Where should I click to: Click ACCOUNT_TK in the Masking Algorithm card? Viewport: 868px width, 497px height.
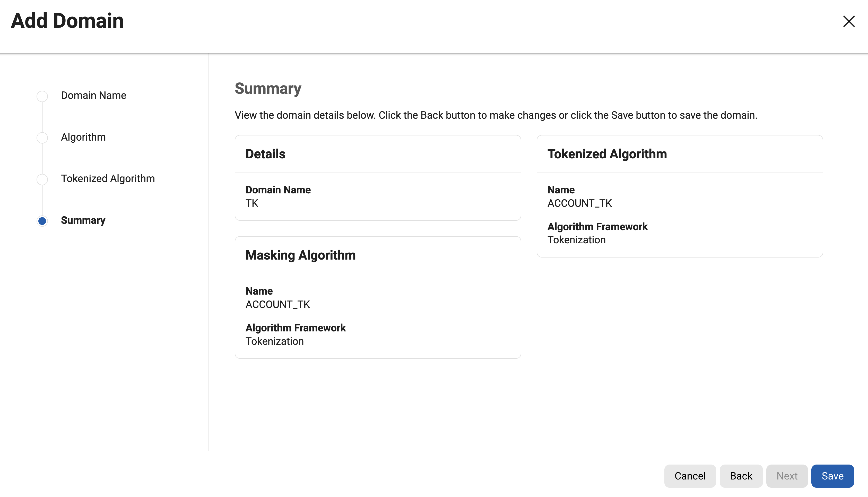pyautogui.click(x=278, y=304)
